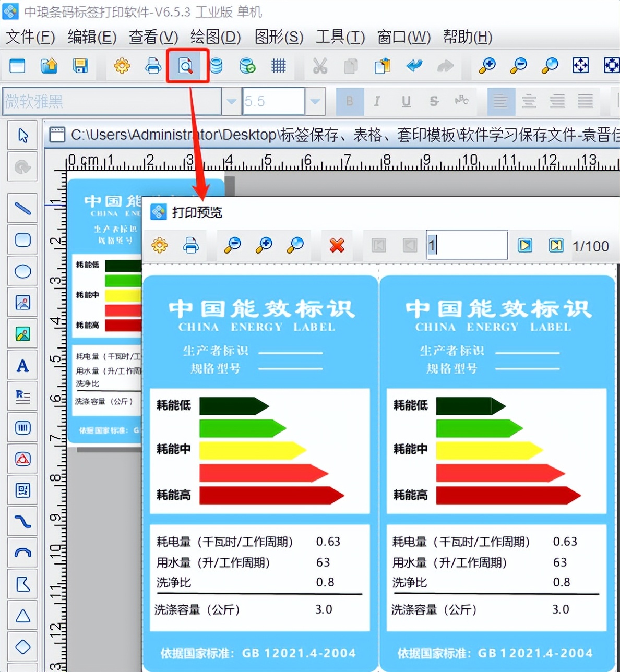Select the ellipse drawing tool
Screen dimensions: 620x672
coord(22,271)
